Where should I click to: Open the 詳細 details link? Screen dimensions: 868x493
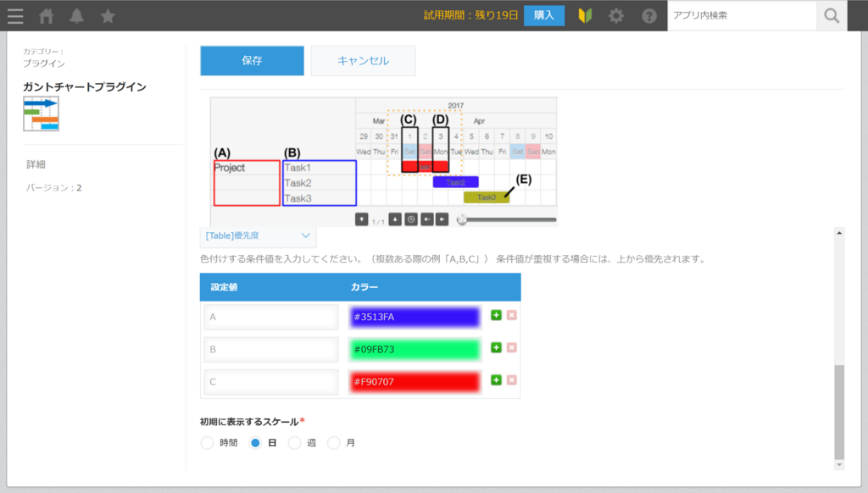pyautogui.click(x=36, y=164)
